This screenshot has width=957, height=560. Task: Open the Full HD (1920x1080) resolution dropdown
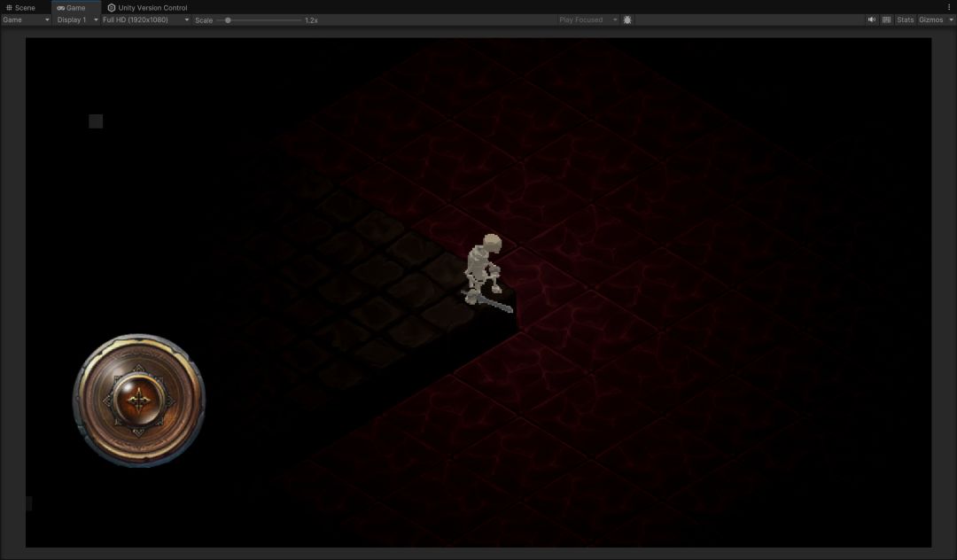pyautogui.click(x=145, y=19)
